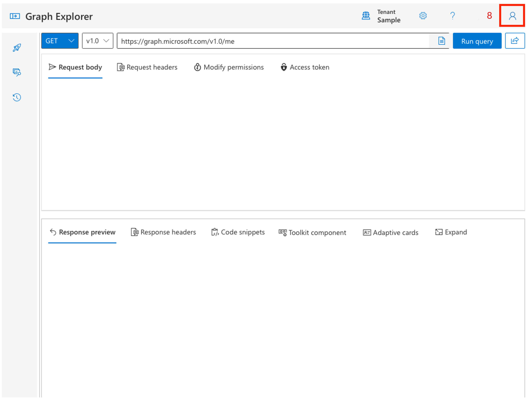The height and width of the screenshot is (398, 532).
Task: Click the share query icon button
Action: point(515,41)
